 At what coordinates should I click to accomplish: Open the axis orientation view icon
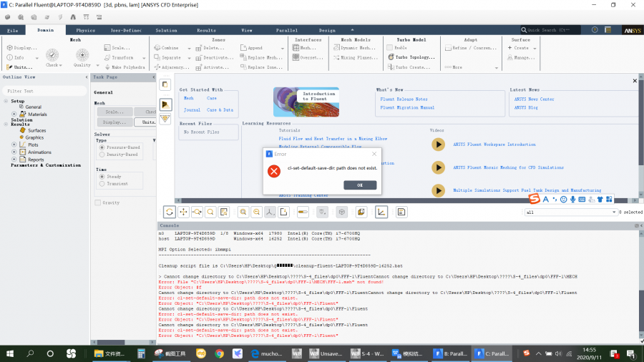click(270, 212)
